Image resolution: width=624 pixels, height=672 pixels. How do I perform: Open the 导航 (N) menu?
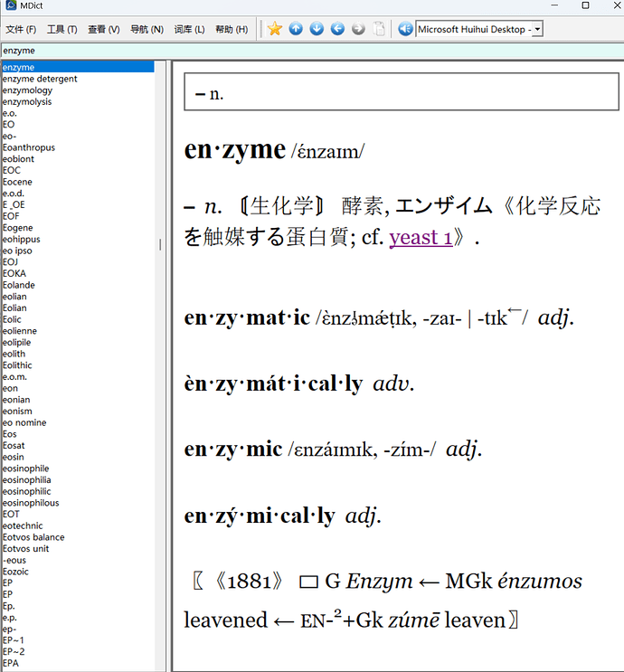[x=147, y=29]
